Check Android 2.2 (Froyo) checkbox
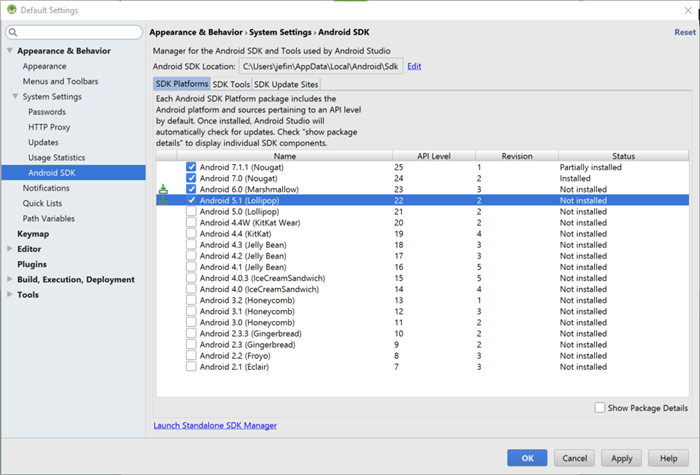The width and height of the screenshot is (700, 475). click(191, 356)
